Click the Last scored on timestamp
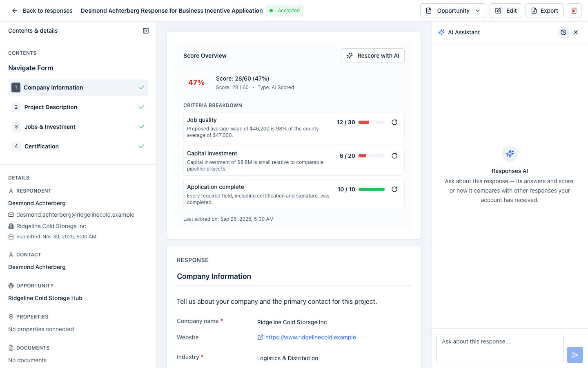The image size is (588, 368). coord(228,219)
